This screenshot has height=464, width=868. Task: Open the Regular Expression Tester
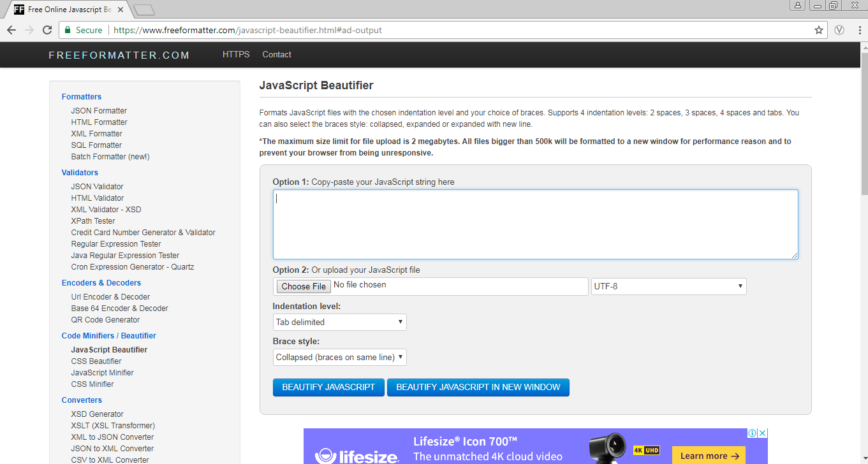(x=115, y=243)
